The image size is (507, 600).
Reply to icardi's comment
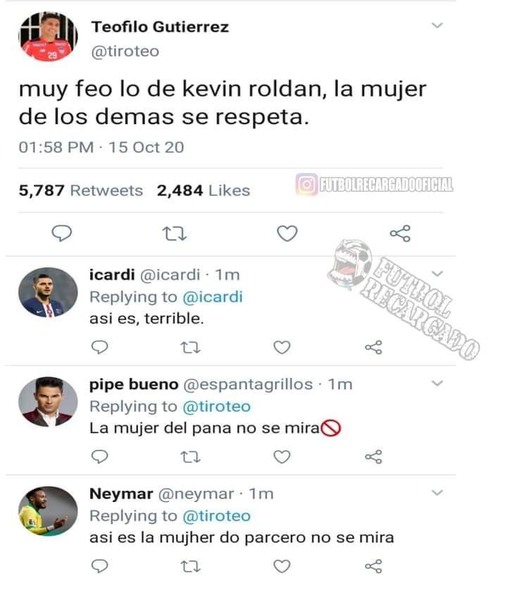coord(100,347)
